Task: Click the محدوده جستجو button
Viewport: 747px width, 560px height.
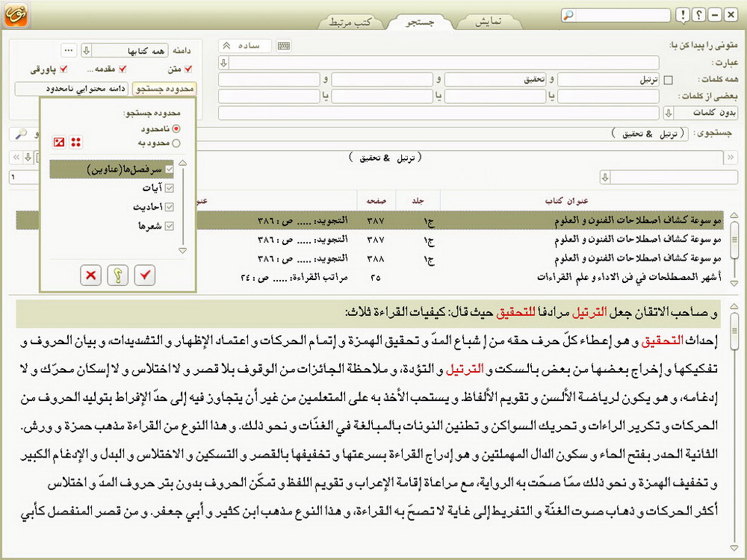Action: point(164,89)
